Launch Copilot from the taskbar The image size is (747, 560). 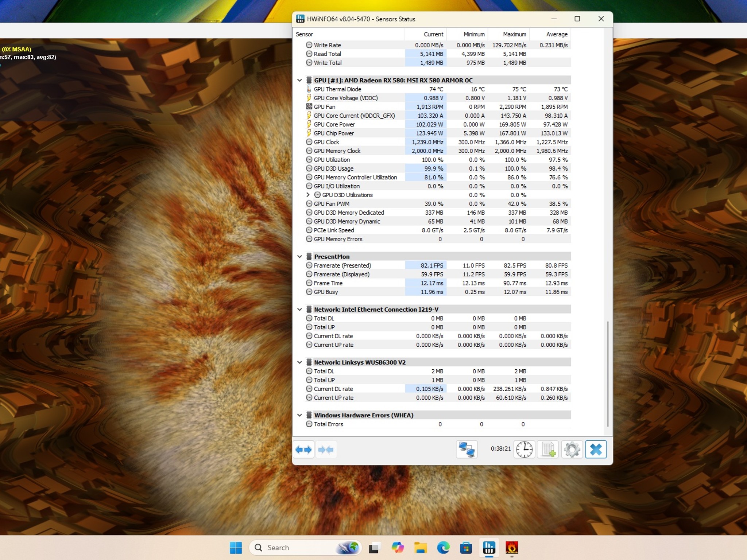398,548
